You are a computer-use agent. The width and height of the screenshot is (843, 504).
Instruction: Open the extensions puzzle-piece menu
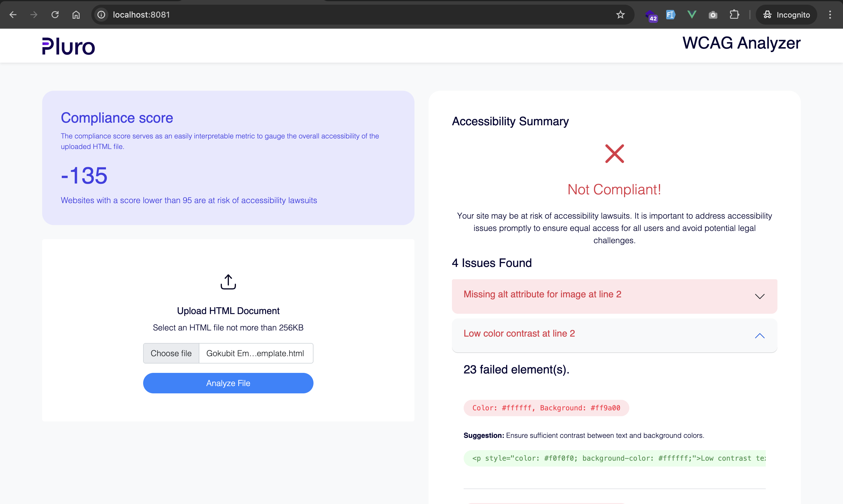pos(734,15)
